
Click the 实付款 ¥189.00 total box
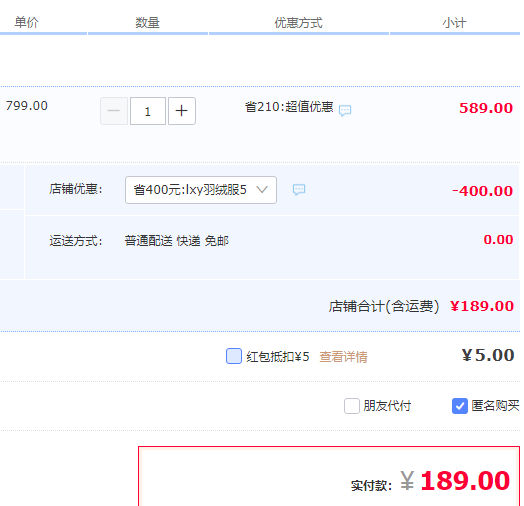[x=329, y=476]
